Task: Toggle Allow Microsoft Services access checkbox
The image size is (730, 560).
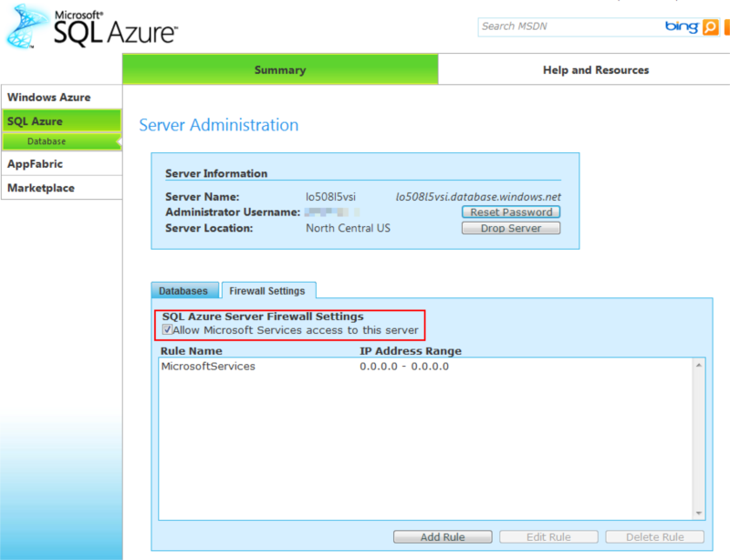Action: pyautogui.click(x=167, y=329)
